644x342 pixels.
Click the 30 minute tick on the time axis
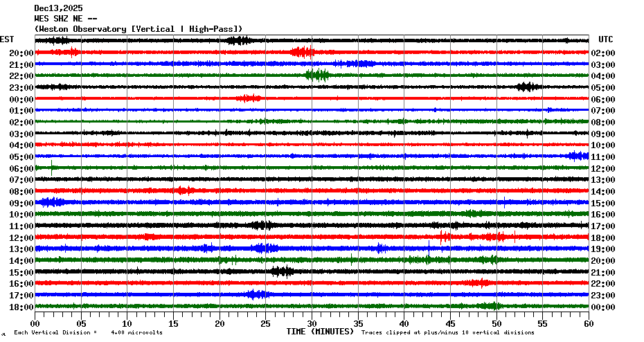[312, 323]
